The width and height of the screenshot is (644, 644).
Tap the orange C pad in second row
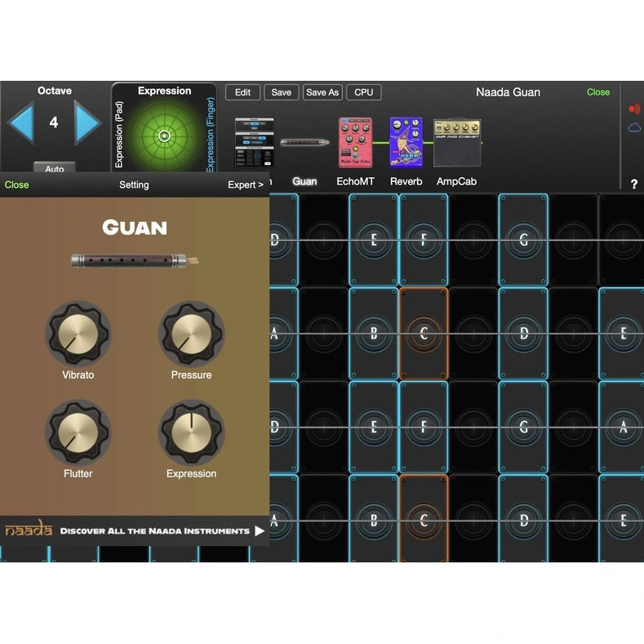click(424, 334)
